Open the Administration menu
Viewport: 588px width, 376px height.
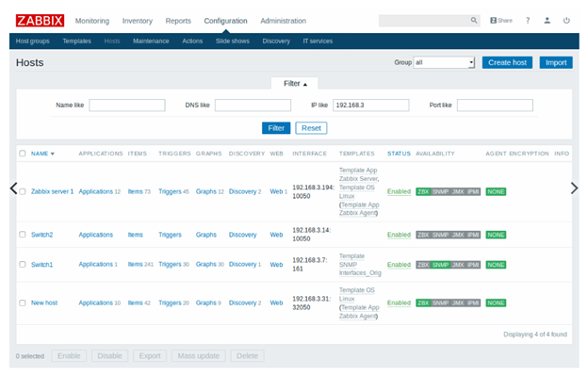click(x=283, y=21)
